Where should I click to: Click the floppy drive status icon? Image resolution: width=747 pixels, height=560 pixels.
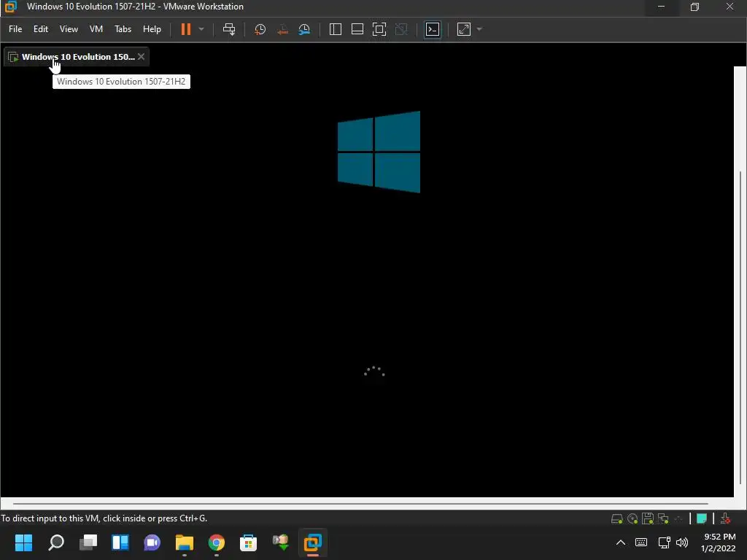coord(648,518)
